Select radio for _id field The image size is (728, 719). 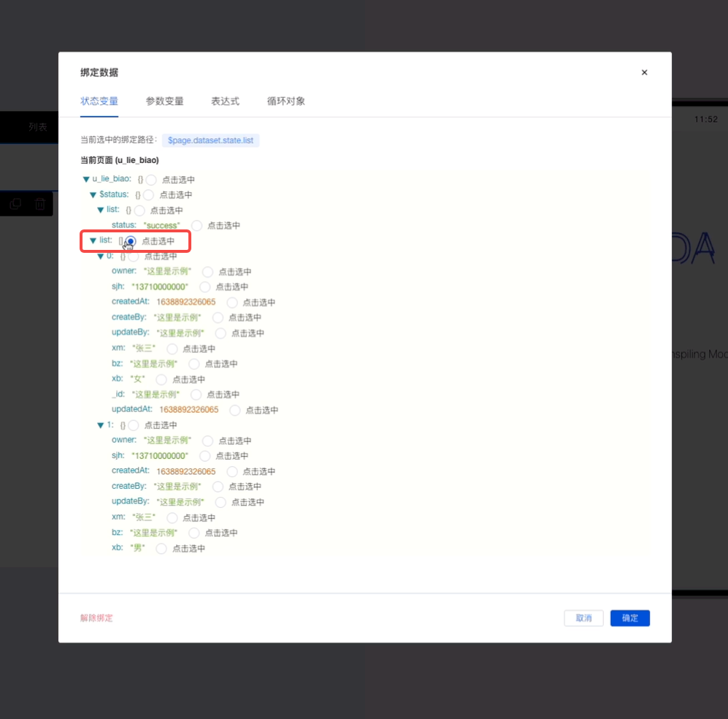196,395
